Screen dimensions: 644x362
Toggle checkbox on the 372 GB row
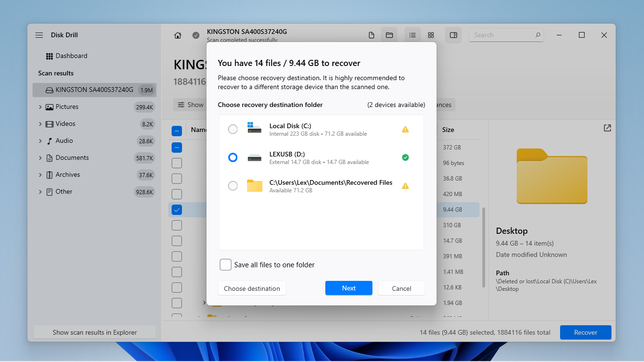click(177, 148)
